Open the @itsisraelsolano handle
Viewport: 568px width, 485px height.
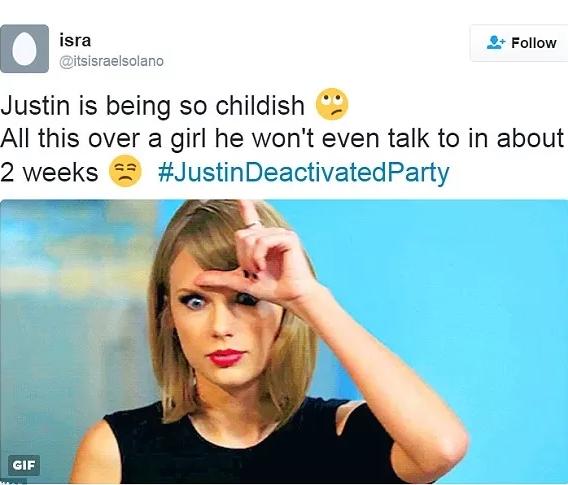pos(112,61)
